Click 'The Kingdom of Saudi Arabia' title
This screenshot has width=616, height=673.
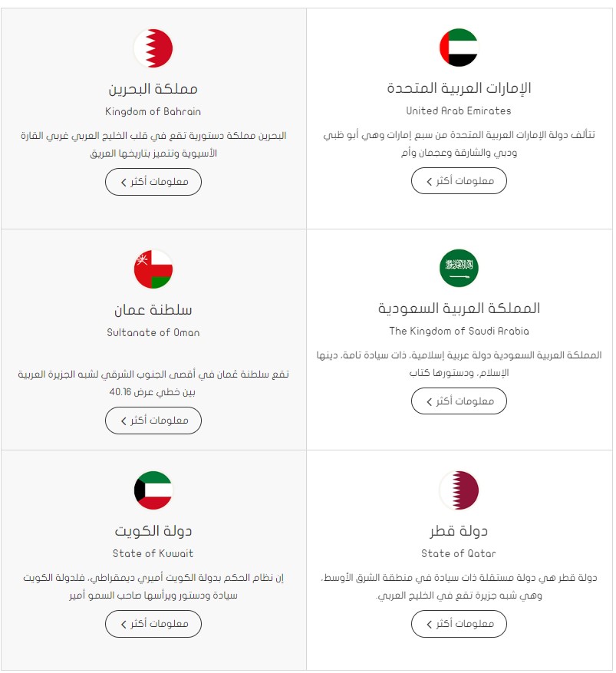pos(459,331)
